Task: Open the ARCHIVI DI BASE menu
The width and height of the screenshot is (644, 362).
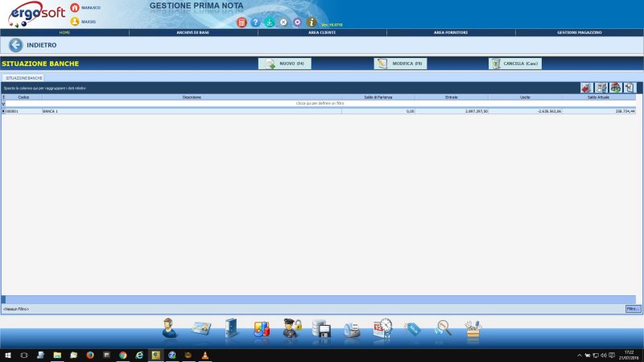Action: click(193, 32)
